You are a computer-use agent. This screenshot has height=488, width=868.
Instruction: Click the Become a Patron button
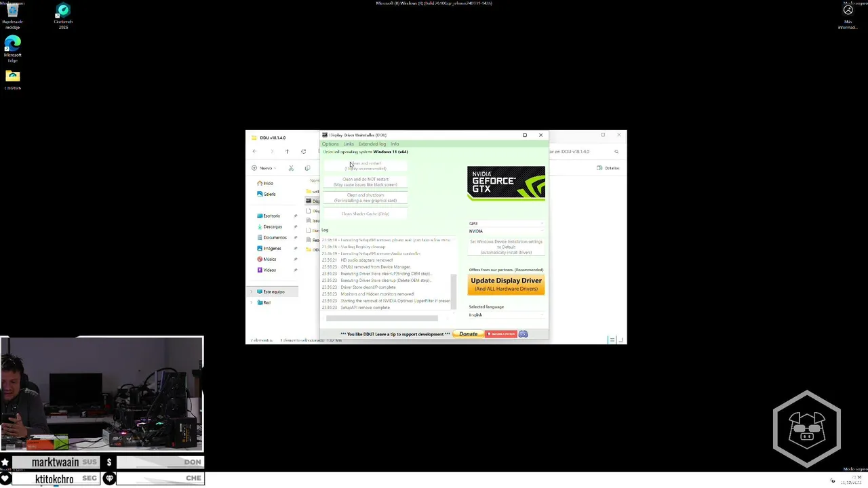[x=501, y=334]
